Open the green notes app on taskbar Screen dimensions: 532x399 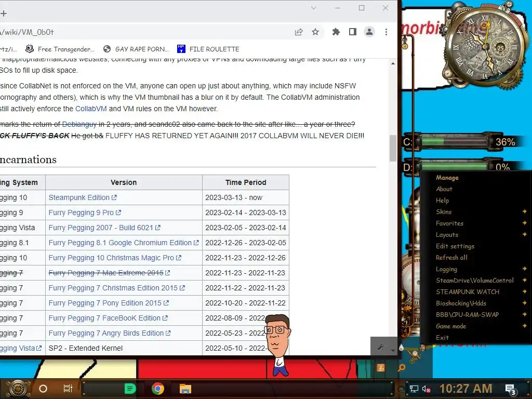coord(130,389)
